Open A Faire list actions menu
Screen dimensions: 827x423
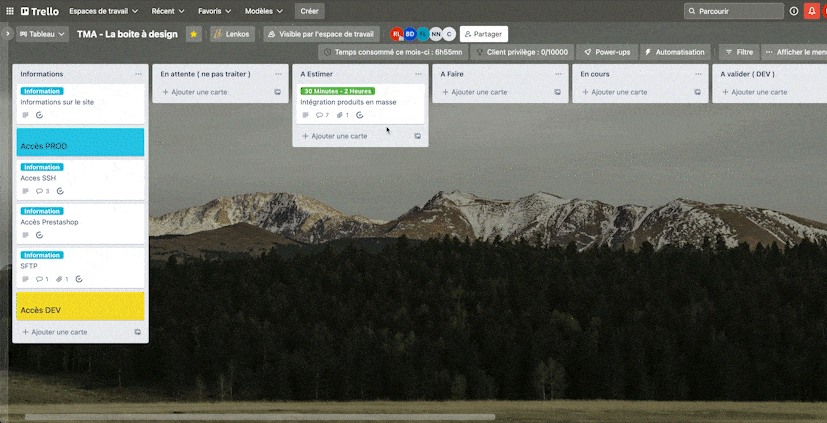pyautogui.click(x=559, y=74)
